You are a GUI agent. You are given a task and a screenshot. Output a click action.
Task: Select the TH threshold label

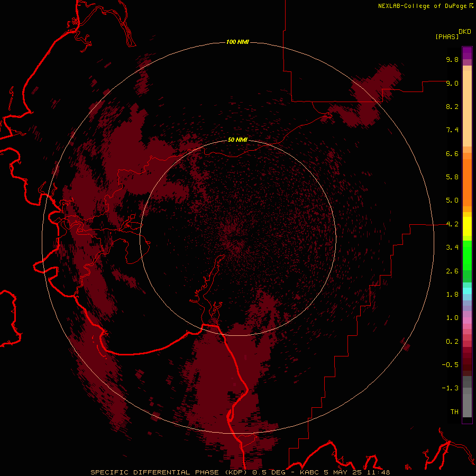pos(454,412)
